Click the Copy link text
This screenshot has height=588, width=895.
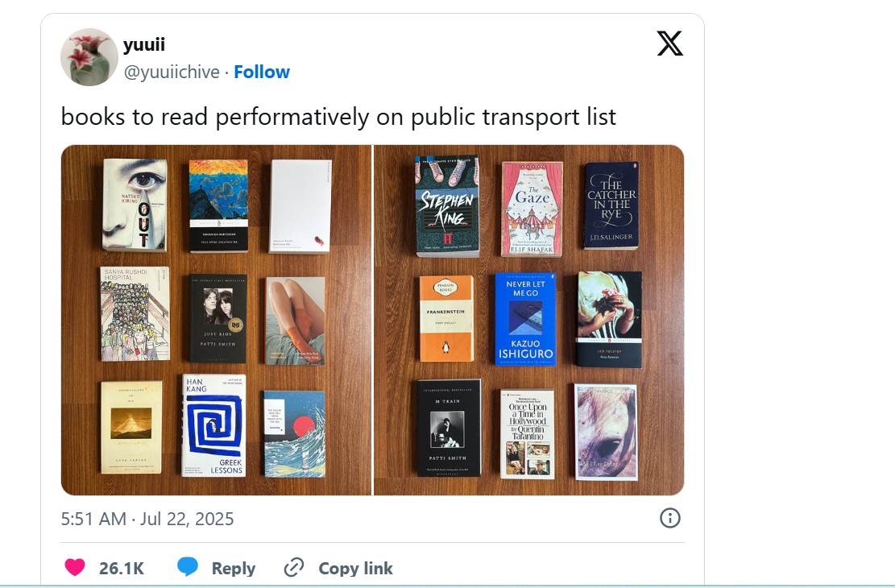click(355, 568)
